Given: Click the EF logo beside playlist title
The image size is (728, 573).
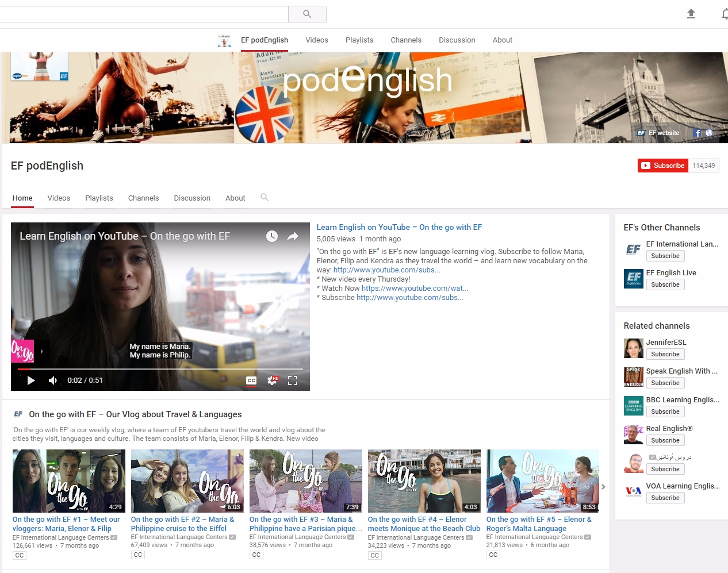Looking at the screenshot, I should pos(18,414).
